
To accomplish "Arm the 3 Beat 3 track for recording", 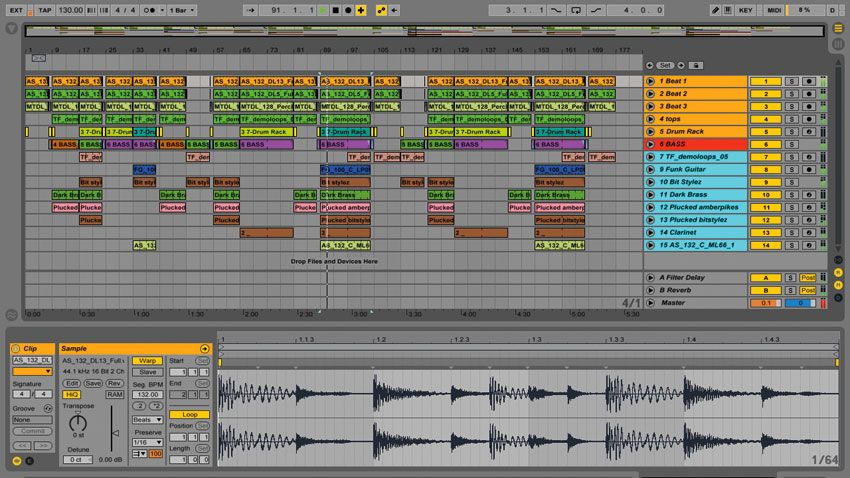I will pos(809,106).
